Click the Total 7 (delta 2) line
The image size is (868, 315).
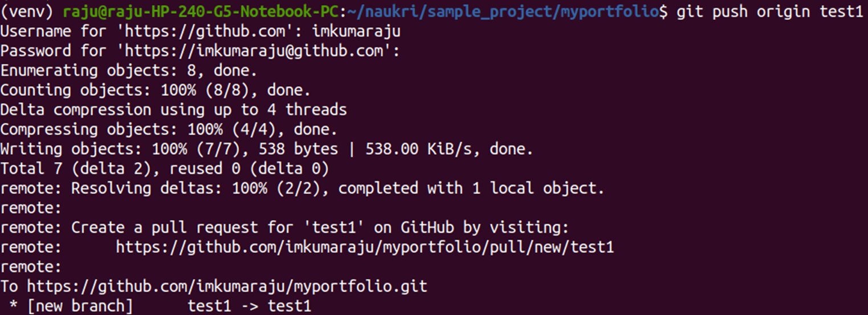point(164,169)
